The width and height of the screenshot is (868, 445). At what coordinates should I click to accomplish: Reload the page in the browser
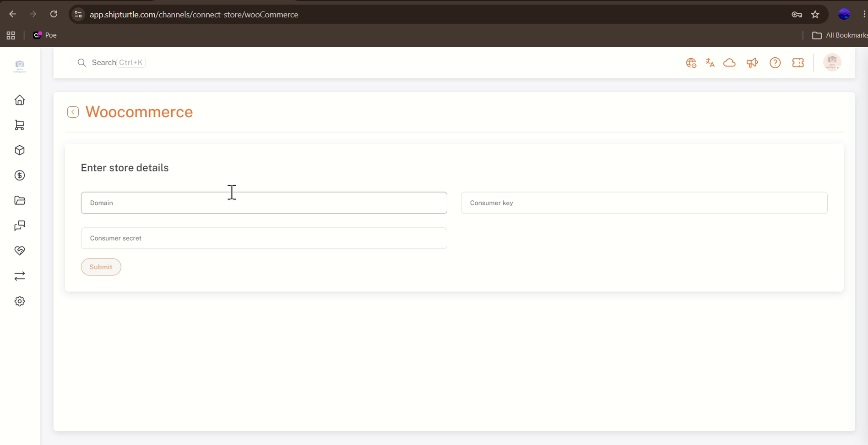[x=54, y=14]
